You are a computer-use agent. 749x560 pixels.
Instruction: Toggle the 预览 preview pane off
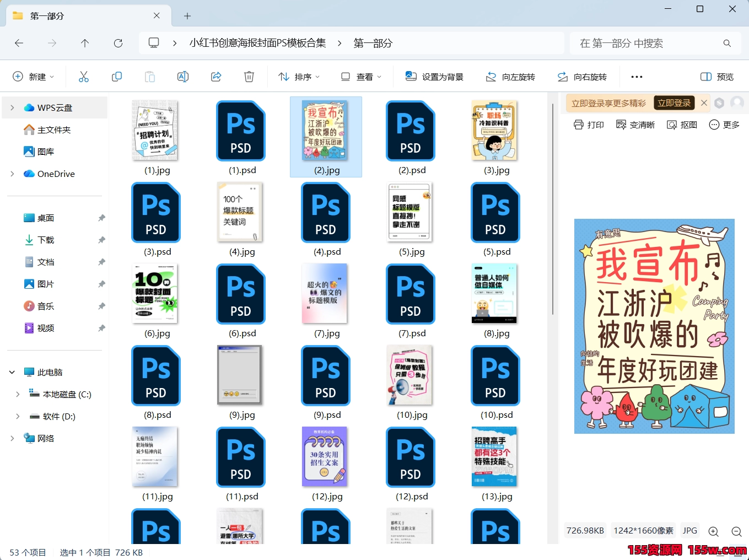pyautogui.click(x=716, y=77)
